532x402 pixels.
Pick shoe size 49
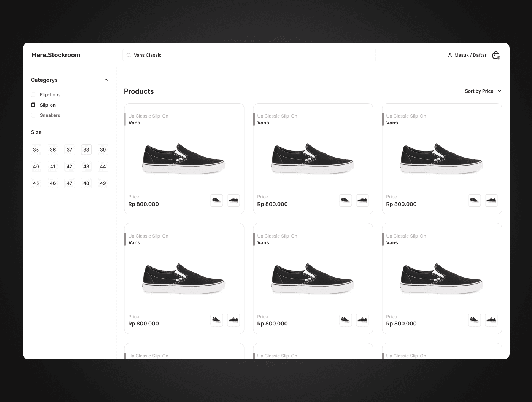103,183
